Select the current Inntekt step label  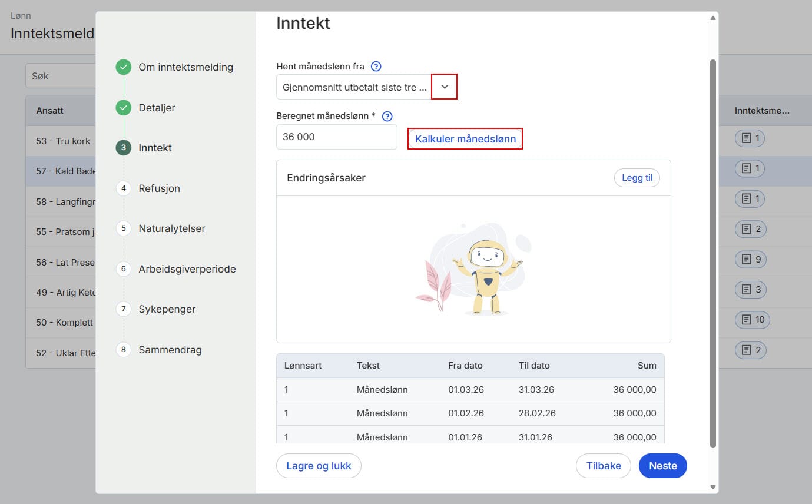155,148
